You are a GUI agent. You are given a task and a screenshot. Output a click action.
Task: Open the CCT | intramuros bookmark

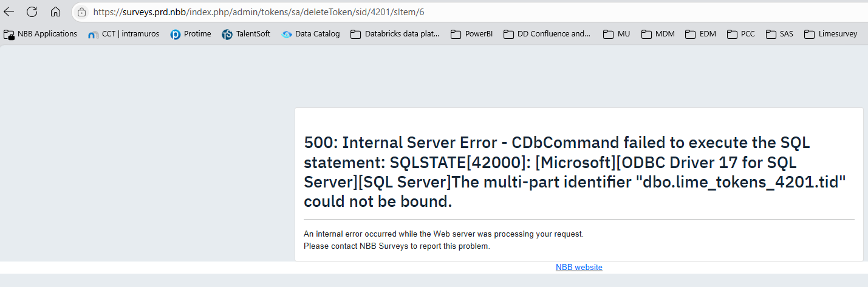pos(124,34)
